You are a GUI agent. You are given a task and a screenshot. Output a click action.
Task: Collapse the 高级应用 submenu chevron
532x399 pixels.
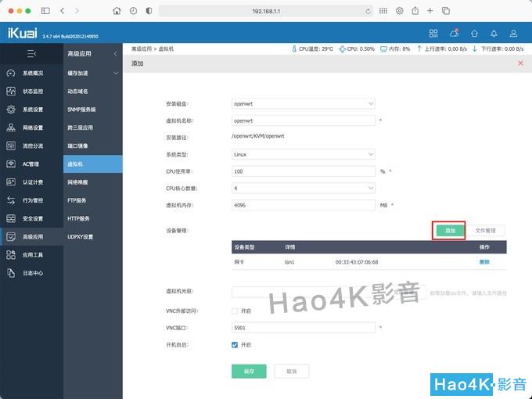(x=116, y=54)
